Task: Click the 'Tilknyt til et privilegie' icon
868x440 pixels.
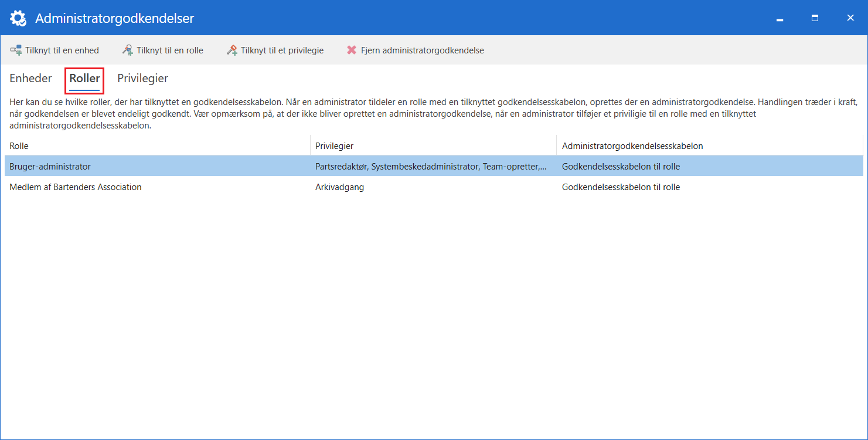Action: 232,50
